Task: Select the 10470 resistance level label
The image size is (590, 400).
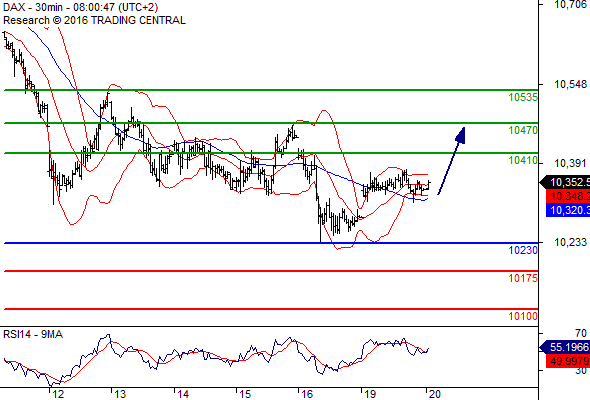Action: pos(523,130)
